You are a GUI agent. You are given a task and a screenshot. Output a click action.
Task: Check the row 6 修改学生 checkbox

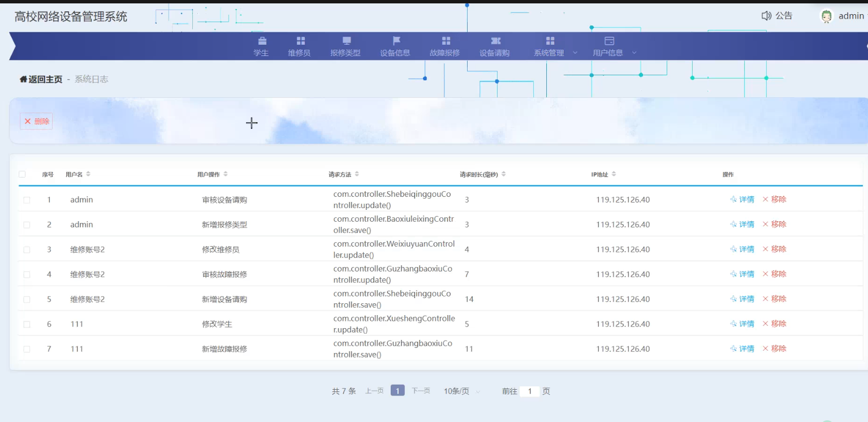coord(27,324)
